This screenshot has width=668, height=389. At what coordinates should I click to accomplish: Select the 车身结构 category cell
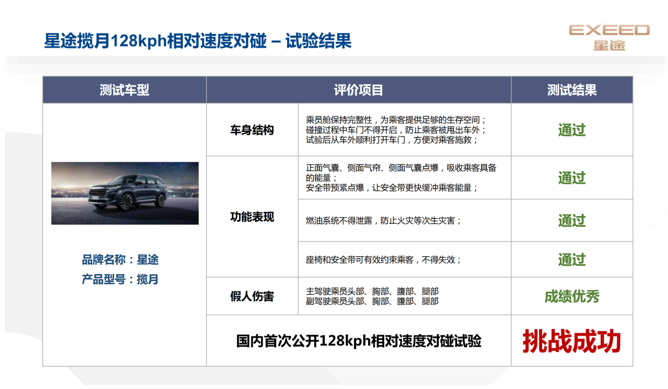coord(252,130)
